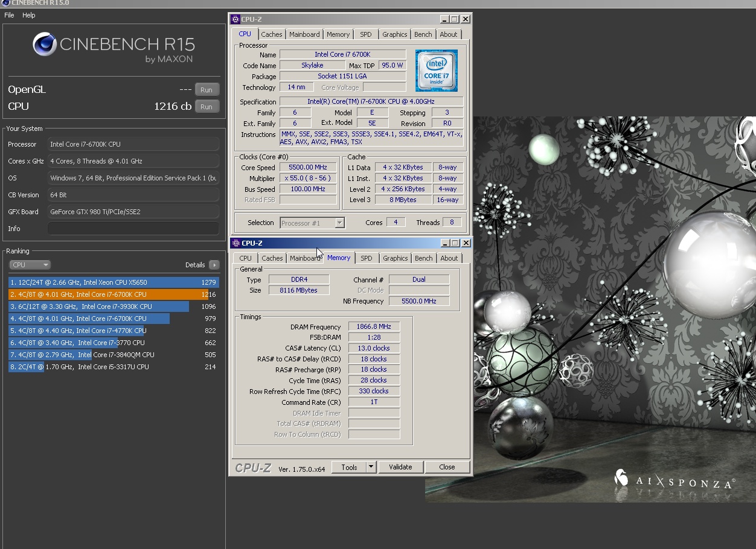
Task: Select ranking row Intel Core i5-3317U CPU
Action: 114,367
